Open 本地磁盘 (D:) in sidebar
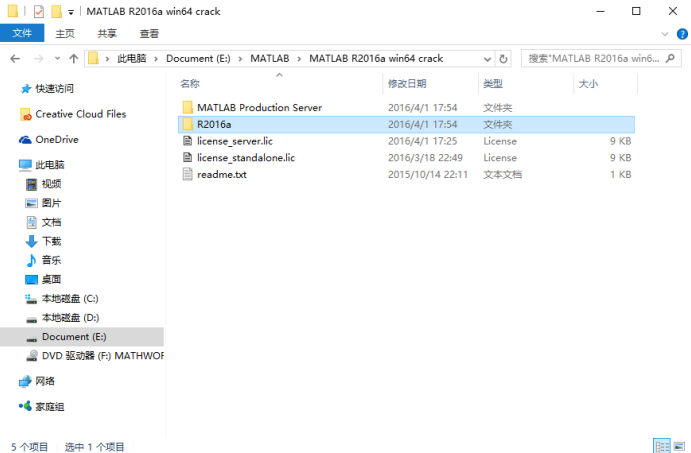 pyautogui.click(x=70, y=318)
